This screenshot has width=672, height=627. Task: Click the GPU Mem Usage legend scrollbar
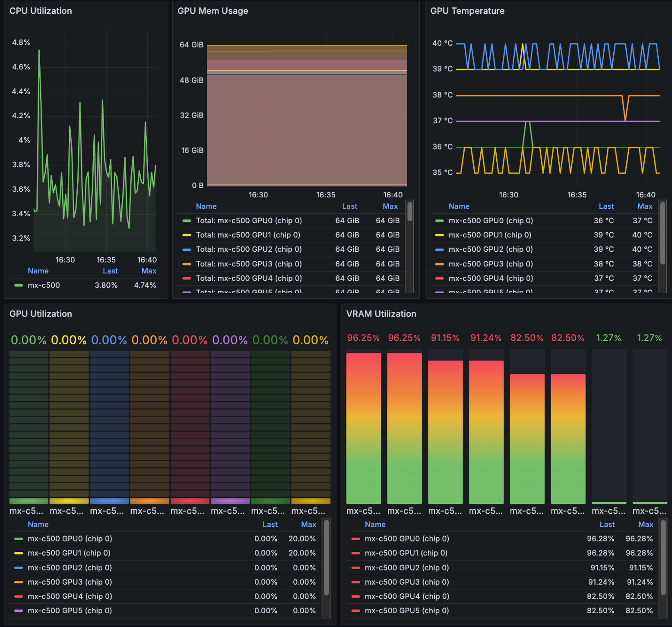410,212
